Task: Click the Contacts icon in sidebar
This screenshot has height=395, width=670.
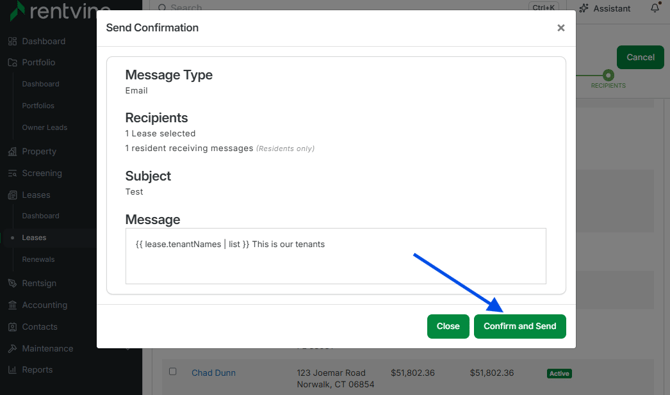Action: (x=12, y=327)
